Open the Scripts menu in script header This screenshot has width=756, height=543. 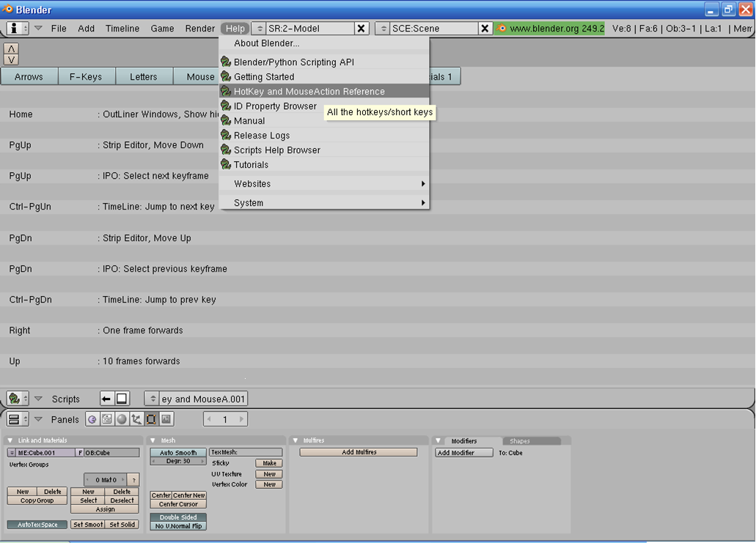pyautogui.click(x=65, y=399)
